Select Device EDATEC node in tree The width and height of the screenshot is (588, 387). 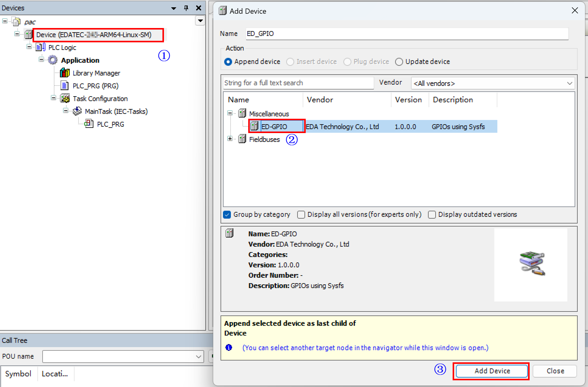94,35
